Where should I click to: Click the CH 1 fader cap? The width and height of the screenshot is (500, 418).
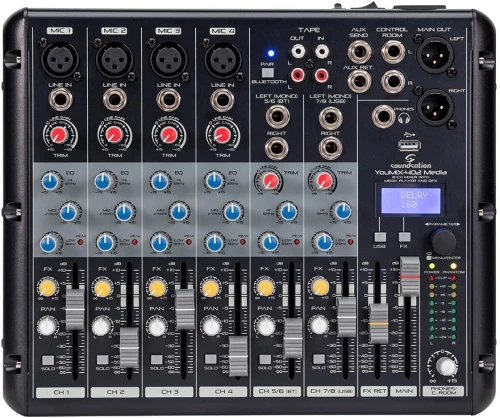(75, 309)
